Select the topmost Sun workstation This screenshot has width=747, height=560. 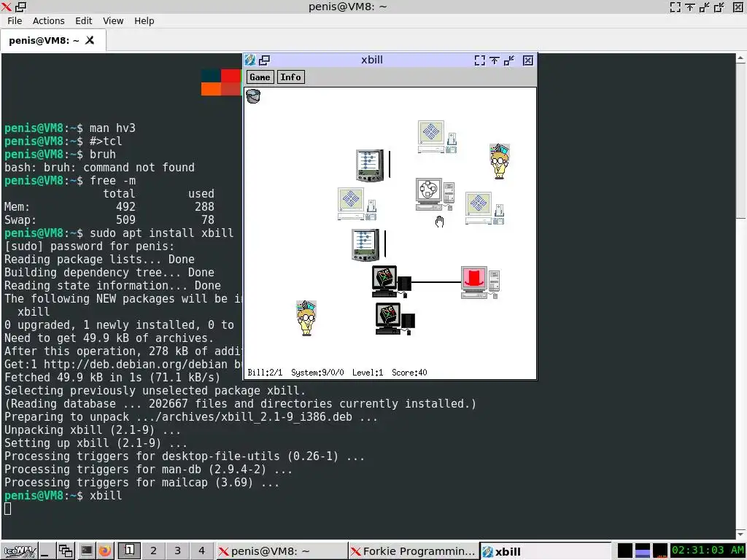click(438, 136)
